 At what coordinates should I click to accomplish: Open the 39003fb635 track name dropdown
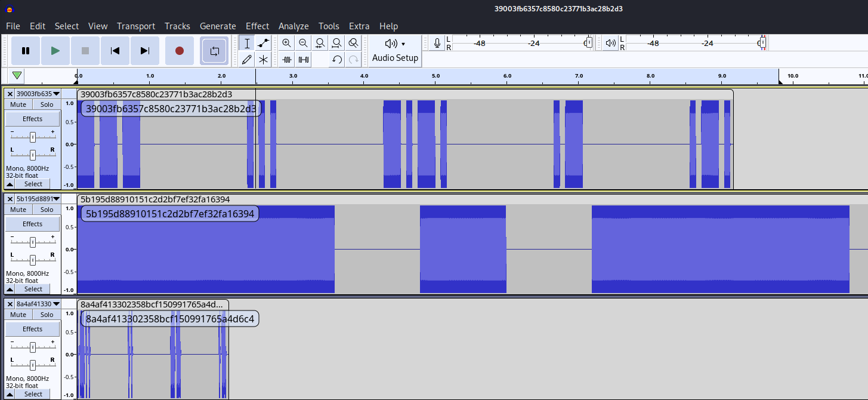[38, 94]
